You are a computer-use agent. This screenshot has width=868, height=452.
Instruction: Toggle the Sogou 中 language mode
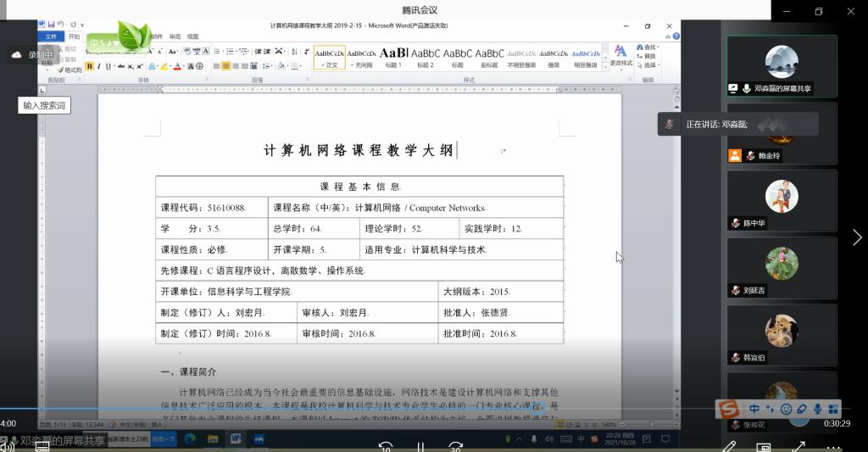pos(754,410)
